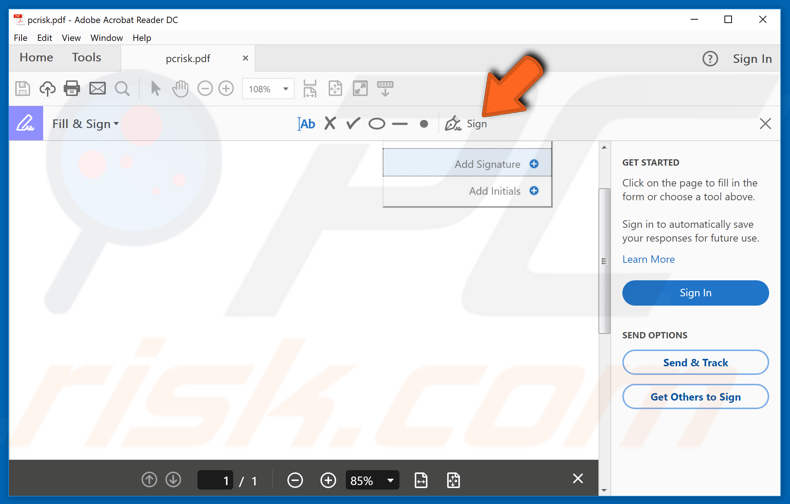
Task: Select the checkmark tool
Action: click(353, 123)
